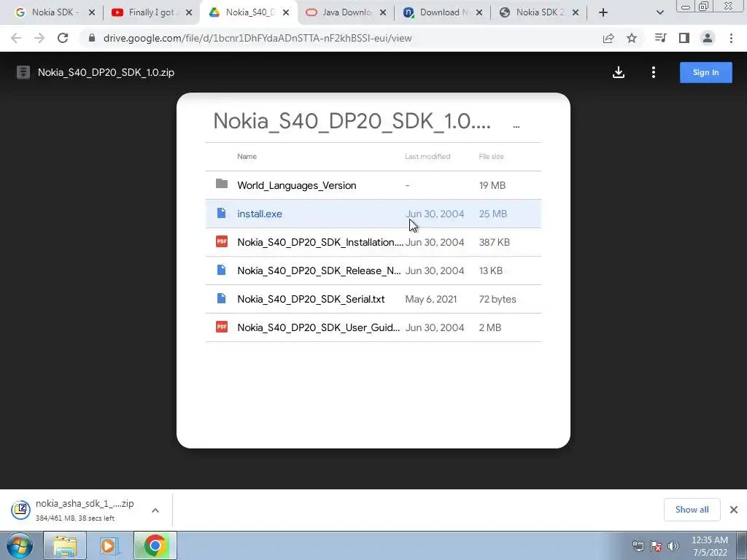Open the Chrome profile avatar

708,38
